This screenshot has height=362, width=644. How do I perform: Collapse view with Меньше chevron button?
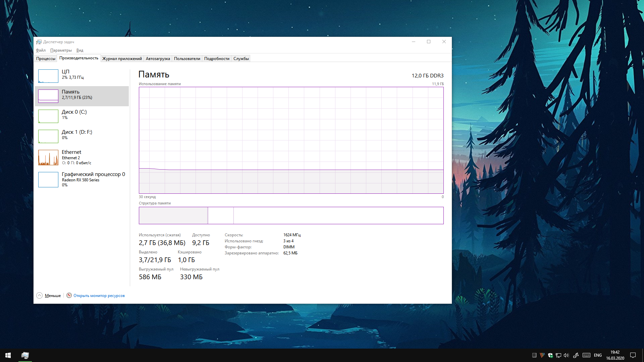pyautogui.click(x=40, y=295)
